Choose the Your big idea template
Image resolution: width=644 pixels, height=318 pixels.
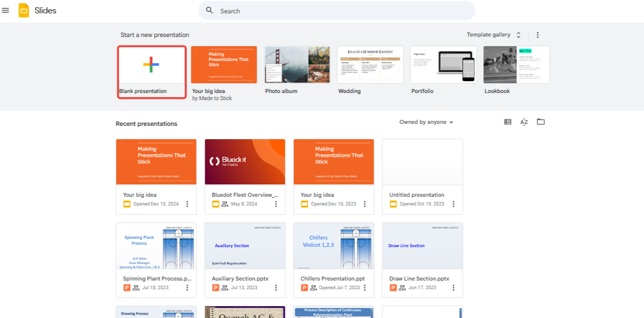point(224,65)
